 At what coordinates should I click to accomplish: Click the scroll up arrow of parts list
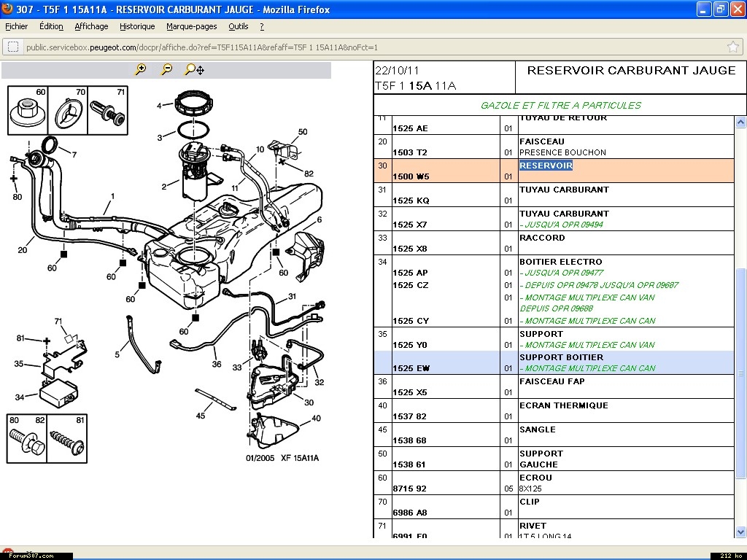(740, 122)
